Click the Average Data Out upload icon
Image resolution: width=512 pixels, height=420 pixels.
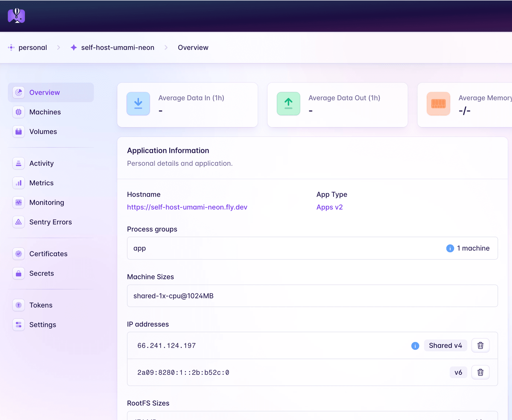(288, 104)
